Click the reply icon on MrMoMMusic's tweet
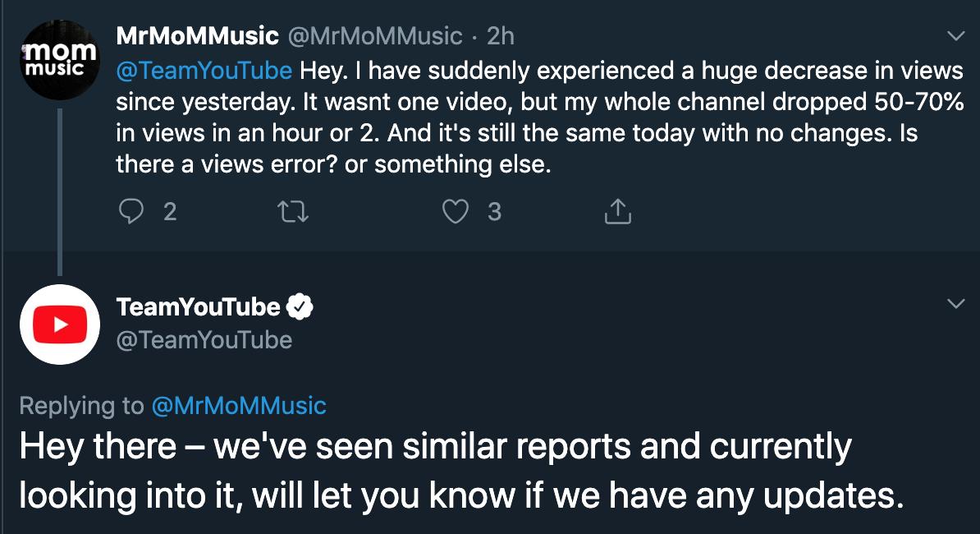The width and height of the screenshot is (980, 534). (x=131, y=213)
